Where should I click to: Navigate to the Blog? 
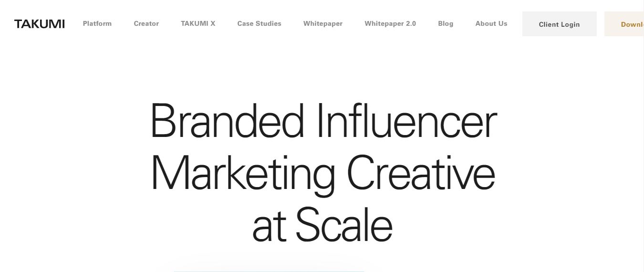coord(446,23)
